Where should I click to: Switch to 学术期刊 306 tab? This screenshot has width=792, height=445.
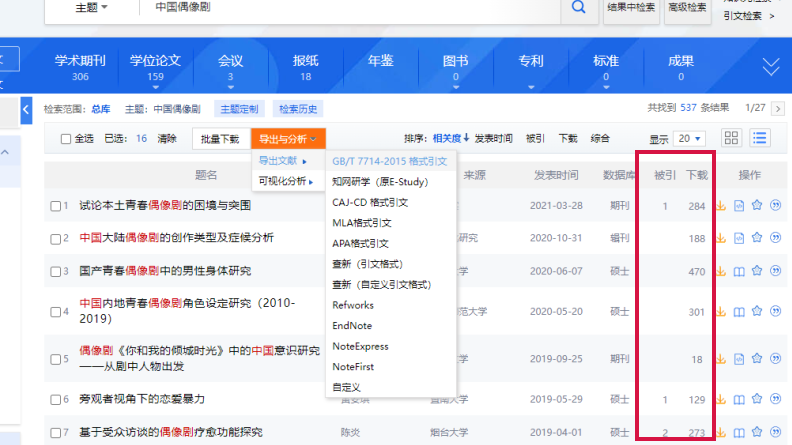pos(80,67)
